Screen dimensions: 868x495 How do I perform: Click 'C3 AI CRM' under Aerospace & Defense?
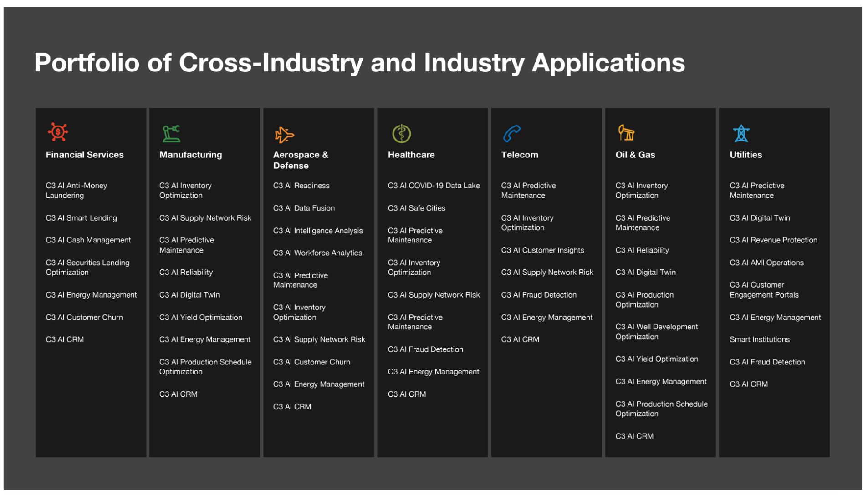tap(292, 407)
